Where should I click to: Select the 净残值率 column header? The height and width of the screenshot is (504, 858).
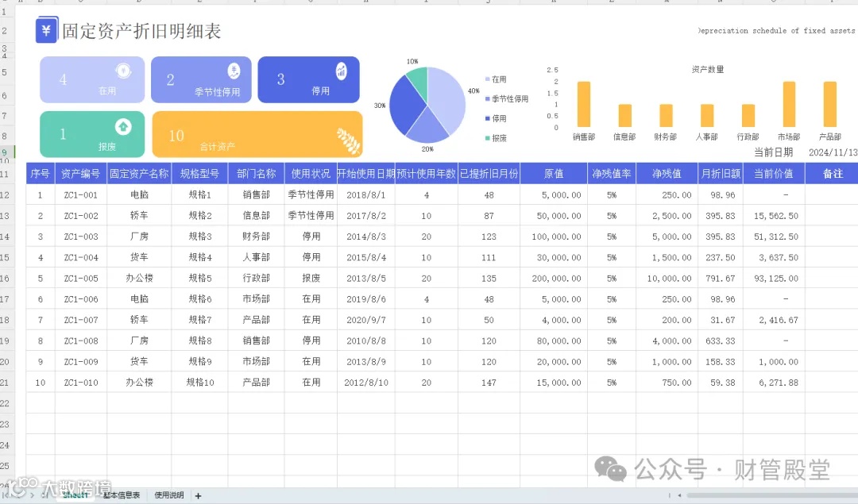pyautogui.click(x=612, y=173)
